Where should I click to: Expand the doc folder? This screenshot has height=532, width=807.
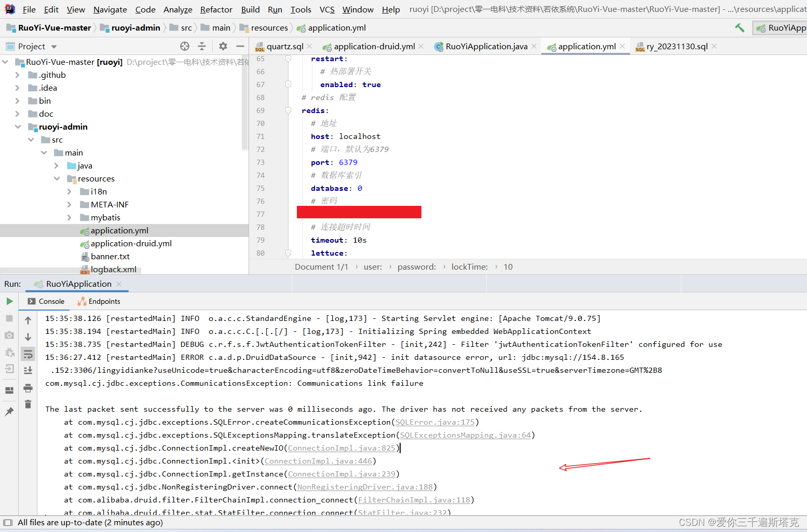coord(17,114)
